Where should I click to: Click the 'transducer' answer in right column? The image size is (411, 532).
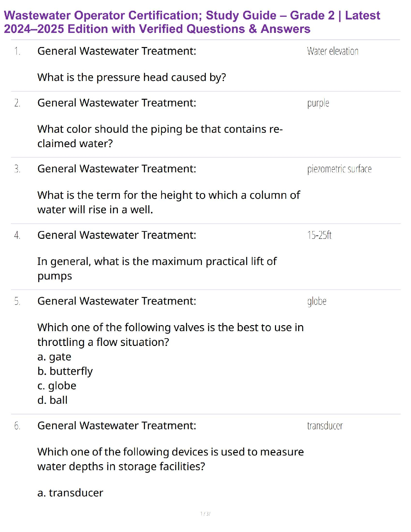pos(325,426)
